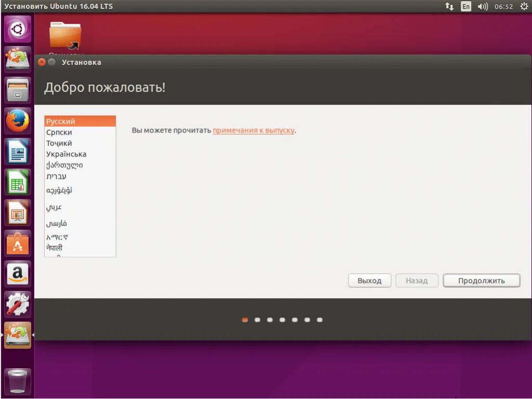Select Українська language
Viewport: 532px width, 399px height.
point(80,154)
